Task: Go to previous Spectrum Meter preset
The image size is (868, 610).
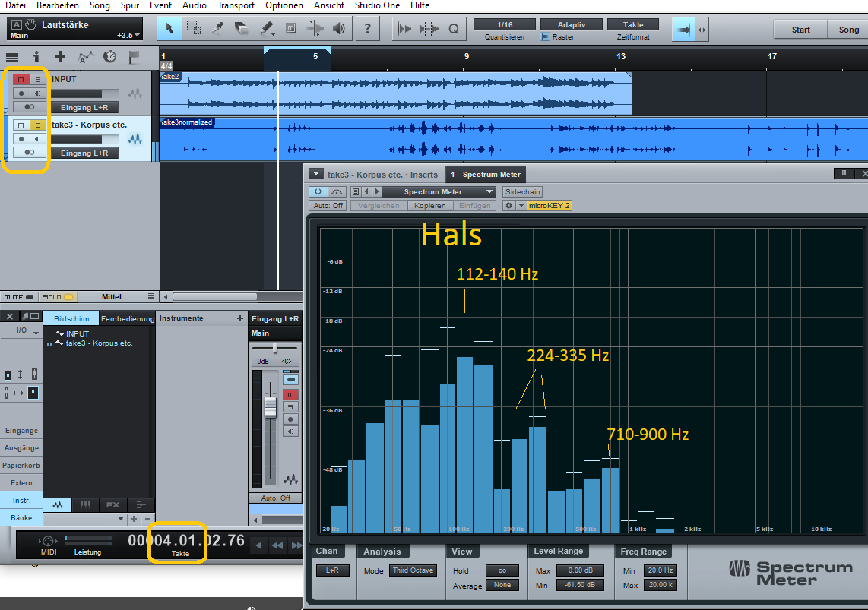Action: coord(366,192)
